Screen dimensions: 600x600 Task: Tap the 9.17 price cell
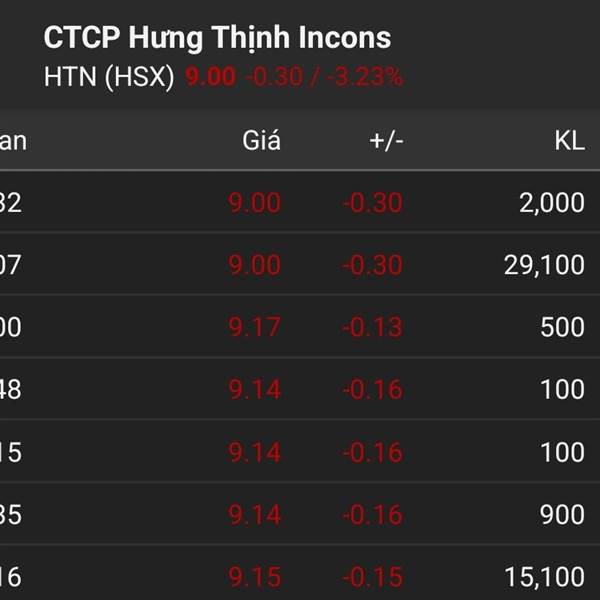(x=254, y=327)
